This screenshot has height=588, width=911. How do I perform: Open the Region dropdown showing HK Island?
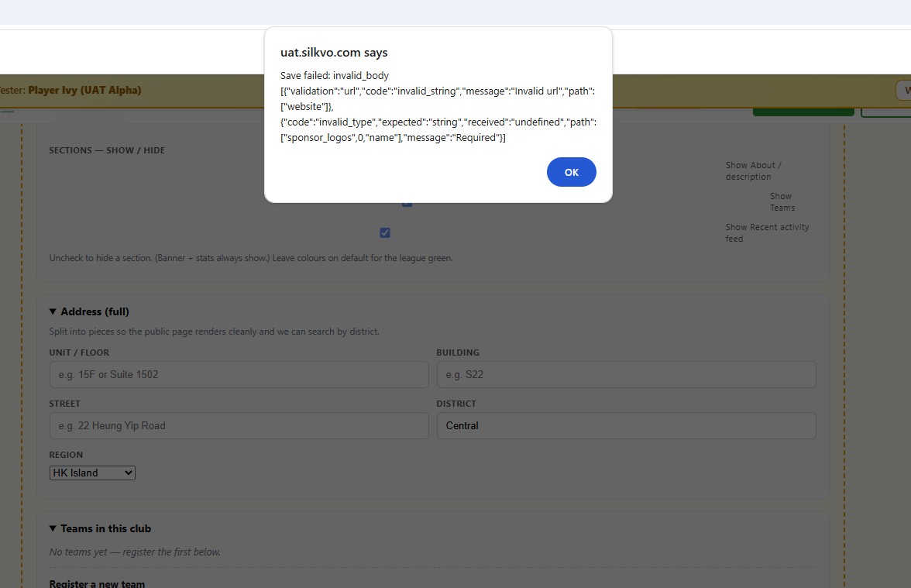coord(92,473)
